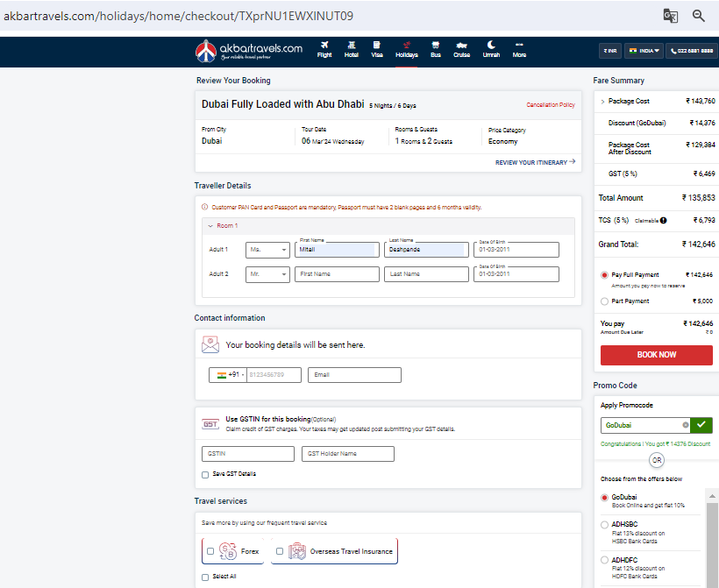
Task: Open the Holidays palm tree icon
Action: coord(407,45)
